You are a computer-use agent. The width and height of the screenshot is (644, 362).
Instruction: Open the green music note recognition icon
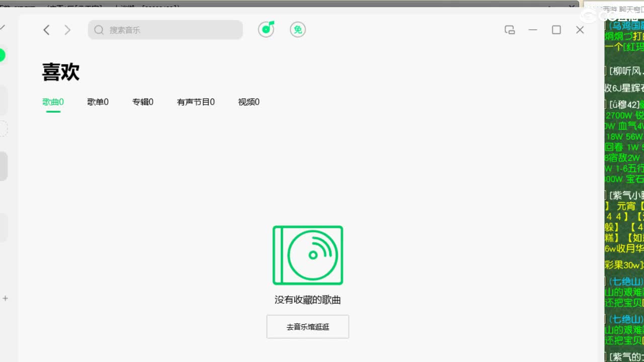(266, 30)
